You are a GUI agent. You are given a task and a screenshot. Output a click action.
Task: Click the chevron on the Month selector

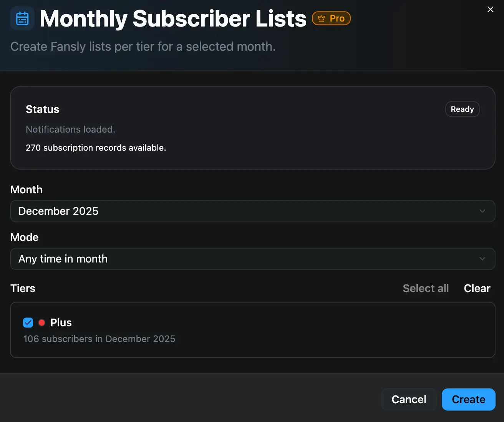(x=483, y=211)
